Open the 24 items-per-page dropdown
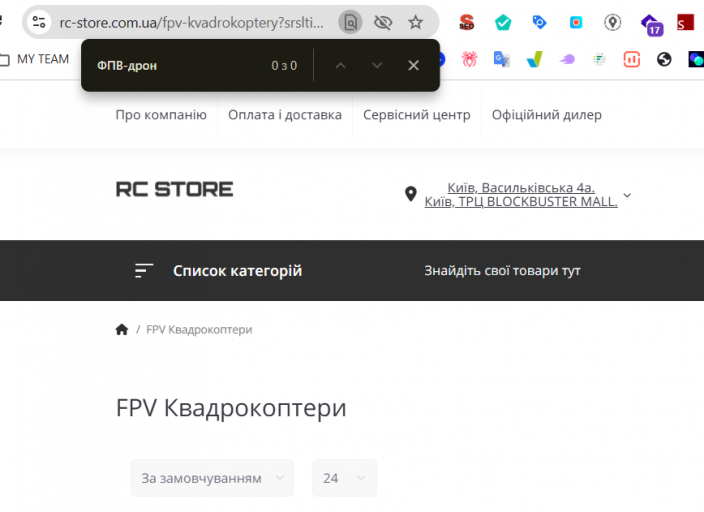The height and width of the screenshot is (512, 704). (344, 478)
